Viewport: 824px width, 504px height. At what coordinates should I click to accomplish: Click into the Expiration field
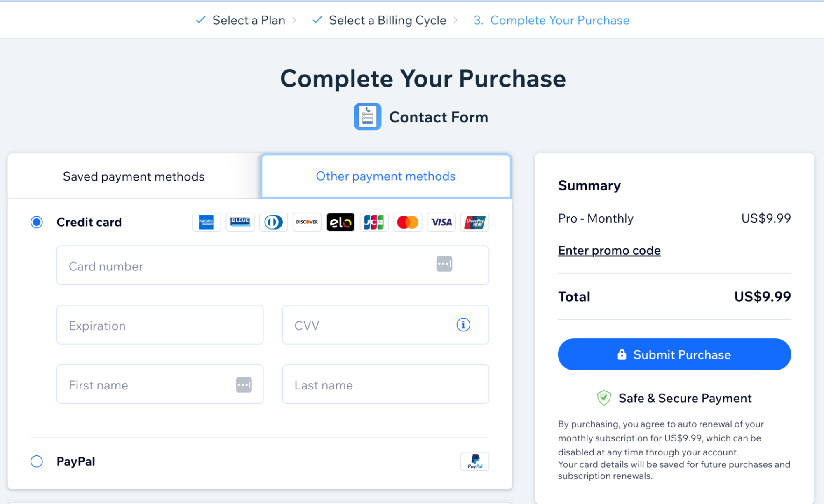pyautogui.click(x=160, y=325)
